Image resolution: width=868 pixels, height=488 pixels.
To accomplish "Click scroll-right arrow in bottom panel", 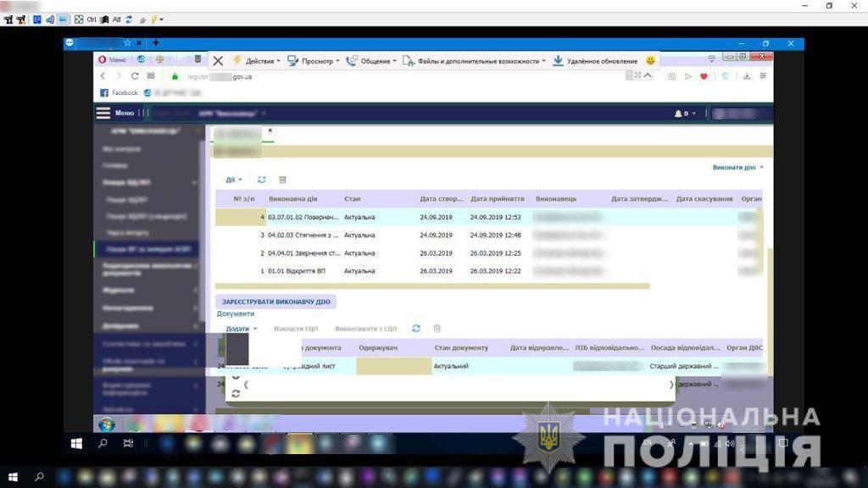I will coord(671,385).
